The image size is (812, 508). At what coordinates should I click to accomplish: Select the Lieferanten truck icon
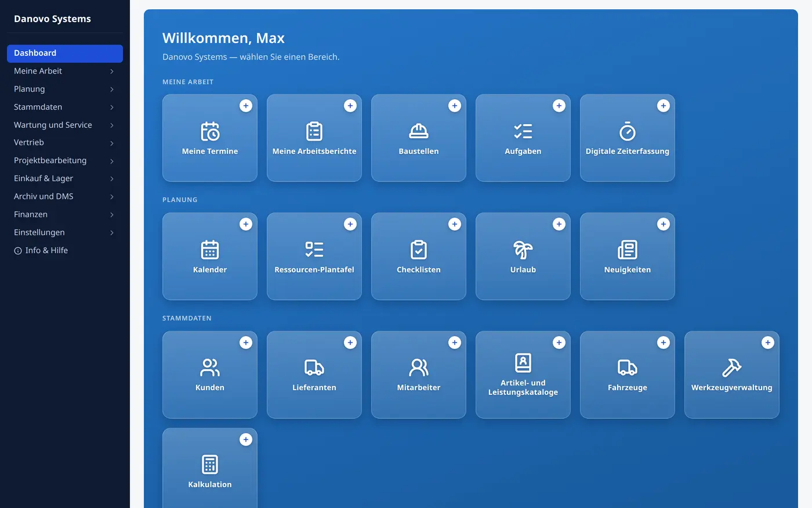pos(314,368)
